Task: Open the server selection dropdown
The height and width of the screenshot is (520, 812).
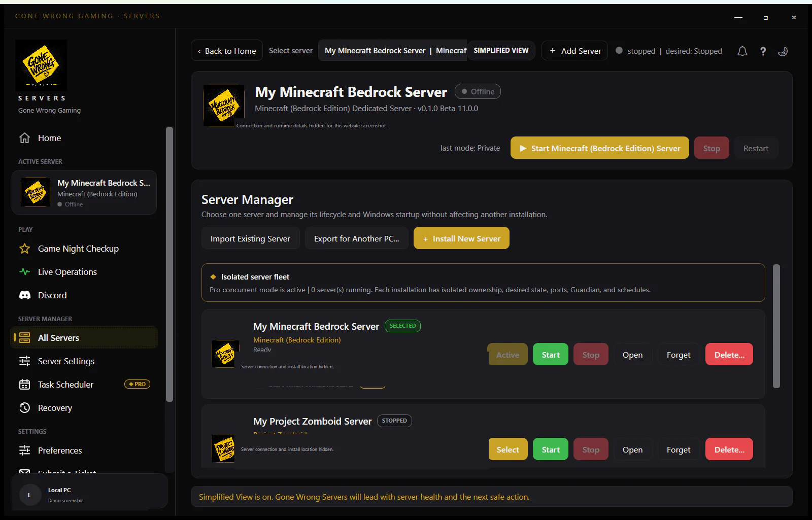Action: 393,51
